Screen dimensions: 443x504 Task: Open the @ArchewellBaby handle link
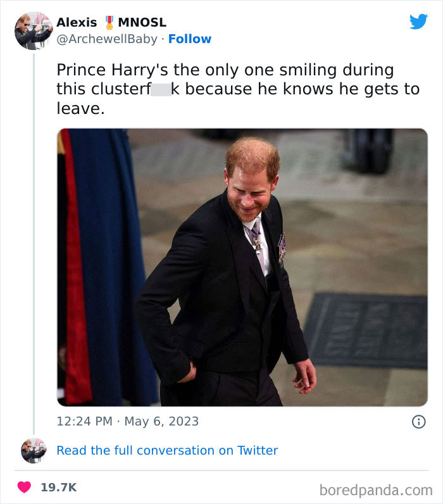tap(106, 39)
